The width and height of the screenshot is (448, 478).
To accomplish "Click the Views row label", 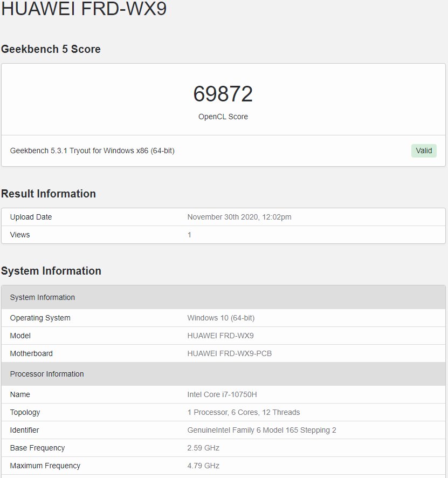I will (20, 235).
